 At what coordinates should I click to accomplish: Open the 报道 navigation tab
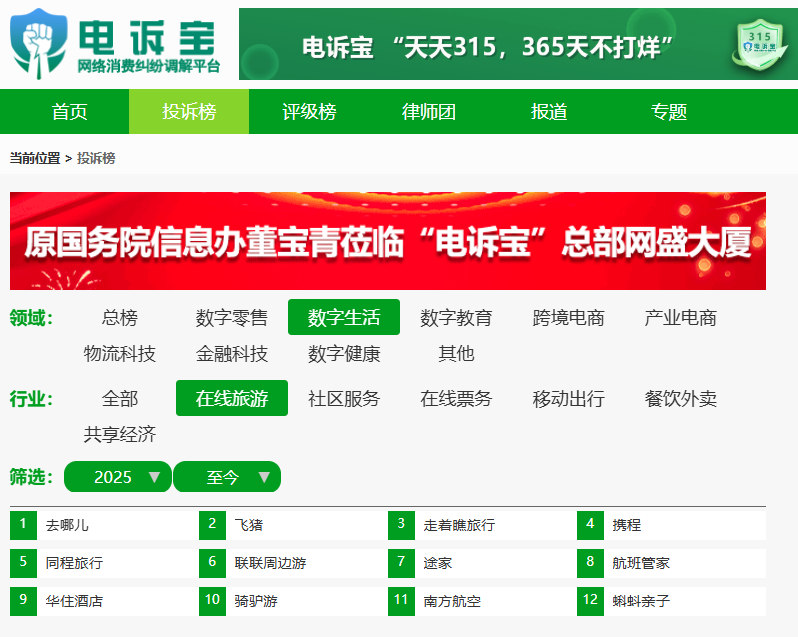click(x=549, y=111)
